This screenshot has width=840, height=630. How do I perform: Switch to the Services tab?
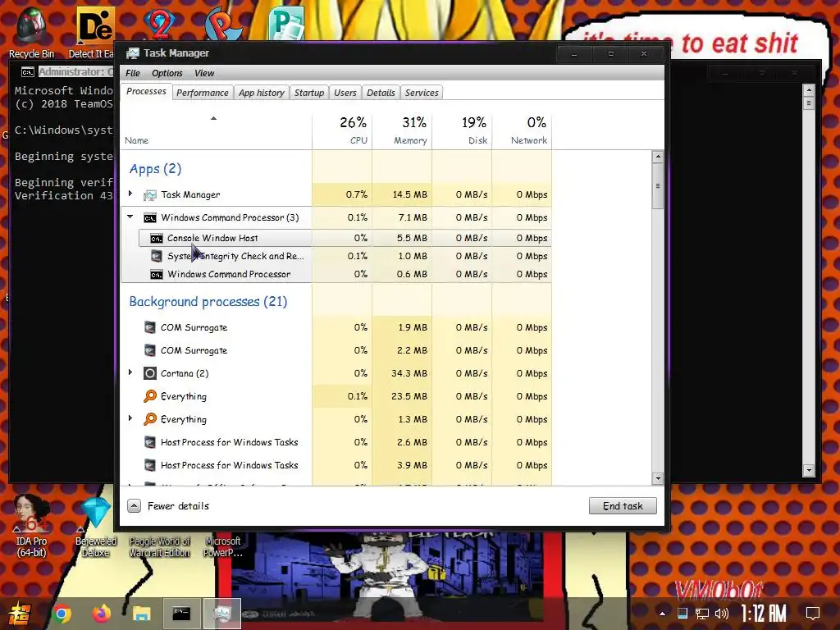tap(422, 93)
